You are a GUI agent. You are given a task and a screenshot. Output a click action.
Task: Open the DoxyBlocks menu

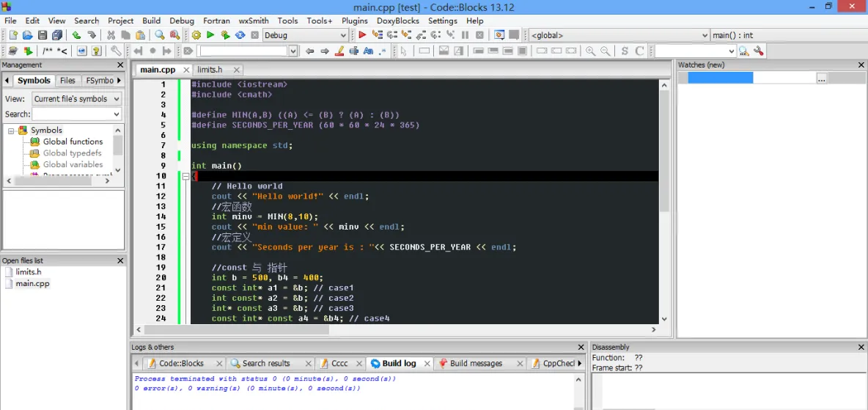(398, 21)
